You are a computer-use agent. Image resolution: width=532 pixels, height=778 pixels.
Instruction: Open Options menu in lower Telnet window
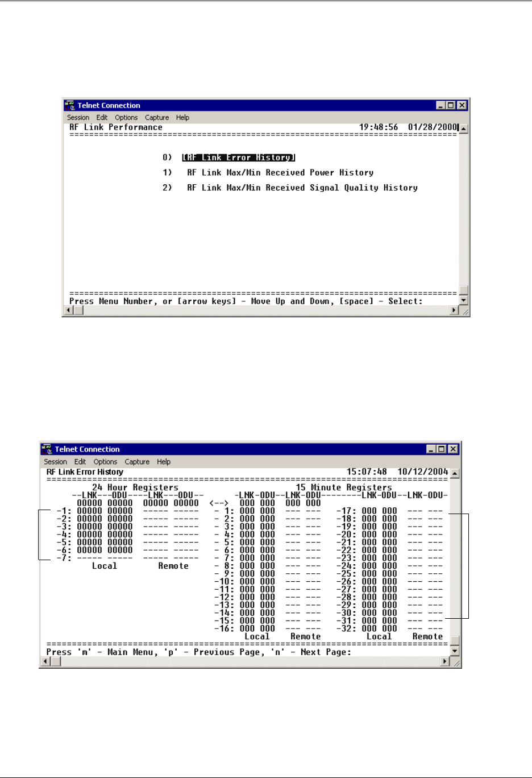[x=105, y=462]
